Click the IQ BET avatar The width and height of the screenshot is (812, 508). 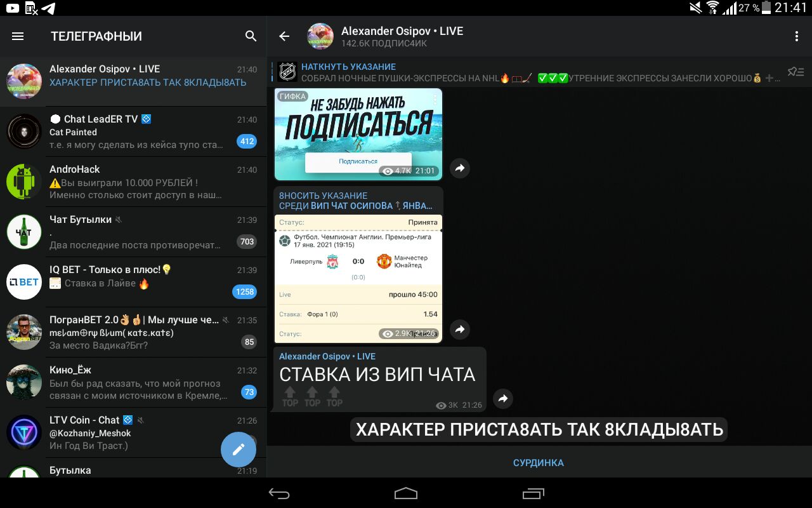pyautogui.click(x=24, y=282)
